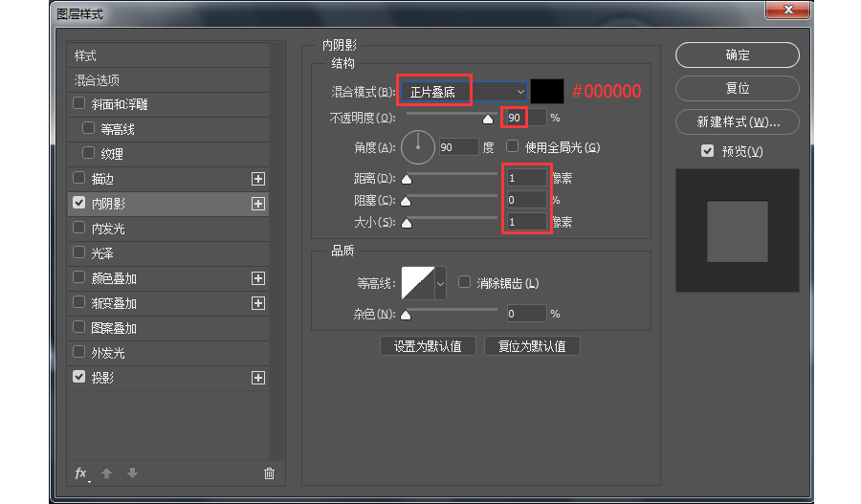Toggle 使用全局光 checkbox
The width and height of the screenshot is (861, 504).
click(513, 146)
